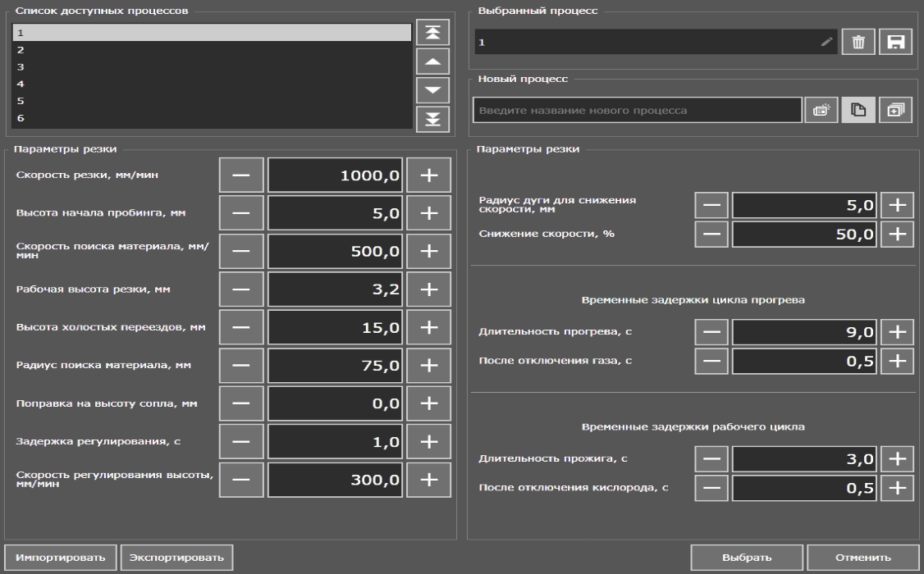Decrease Снижение скорости percentage with minus
This screenshot has height=574, width=924.
711,234
